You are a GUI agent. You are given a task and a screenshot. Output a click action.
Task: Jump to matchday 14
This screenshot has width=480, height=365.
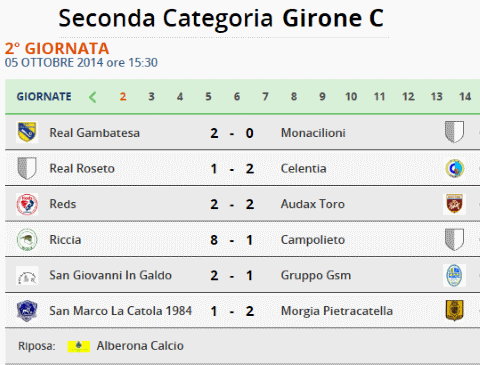pyautogui.click(x=465, y=97)
